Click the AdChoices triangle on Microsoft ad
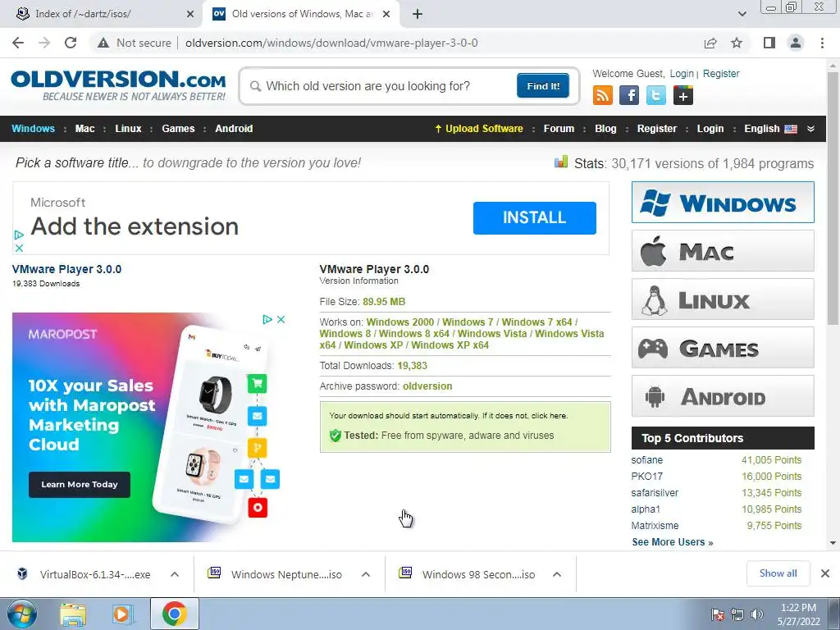The image size is (840, 630). [19, 235]
